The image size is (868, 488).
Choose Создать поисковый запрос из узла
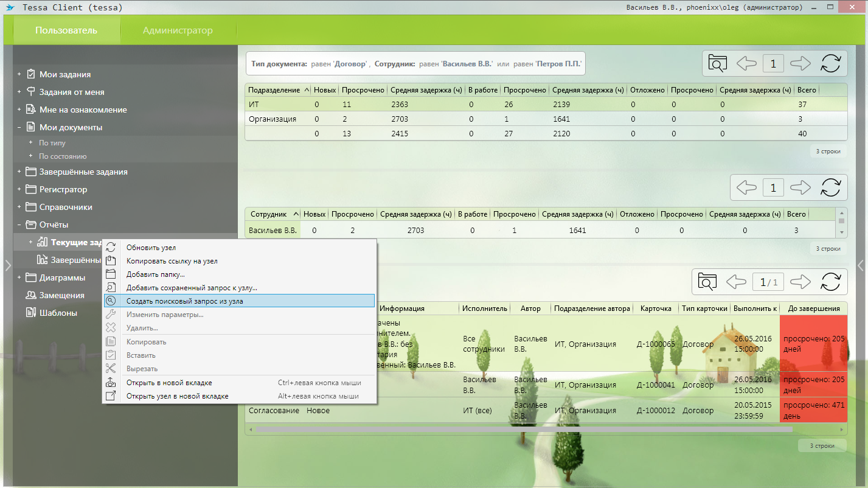(x=239, y=301)
